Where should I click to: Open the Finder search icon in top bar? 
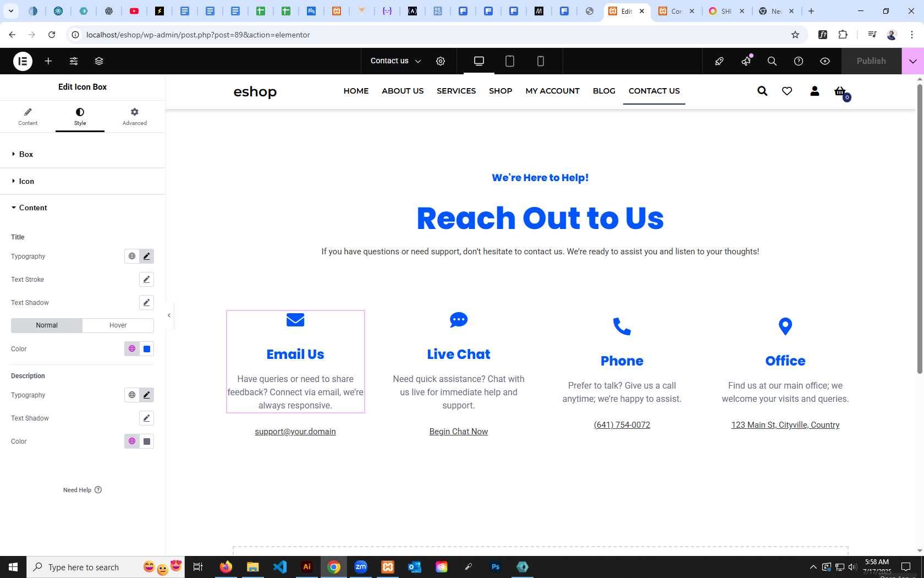point(772,61)
